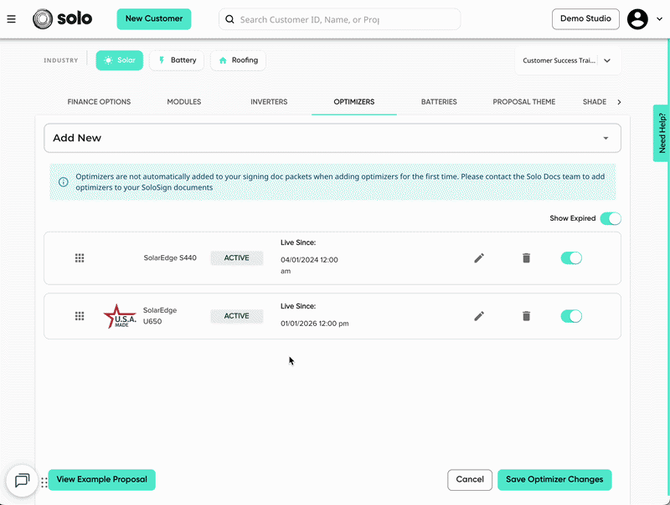Open the chat support bubble
Image resolution: width=670 pixels, height=505 pixels.
coord(22,481)
